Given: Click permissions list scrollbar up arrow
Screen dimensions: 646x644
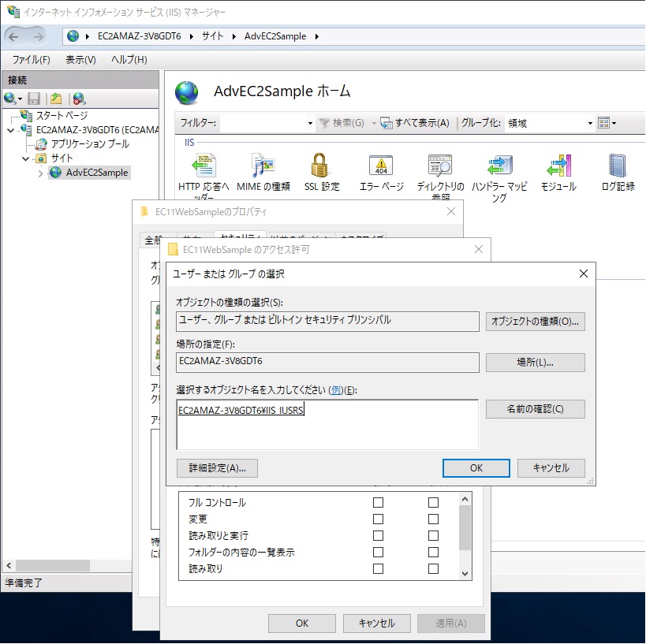Looking at the screenshot, I should click(x=465, y=499).
